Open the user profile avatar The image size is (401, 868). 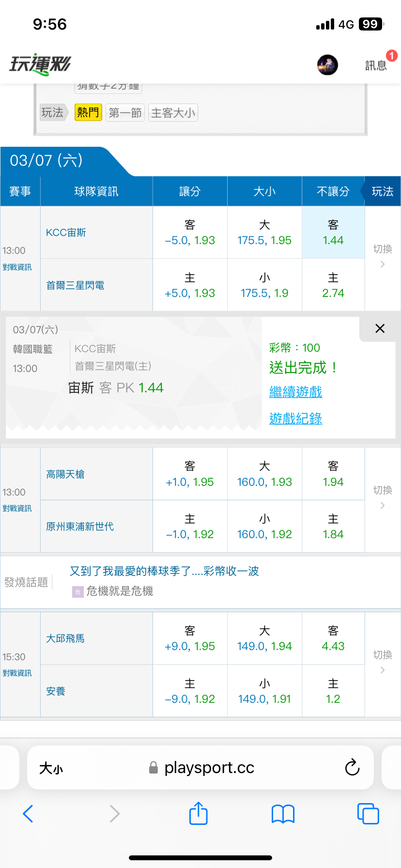pyautogui.click(x=327, y=65)
